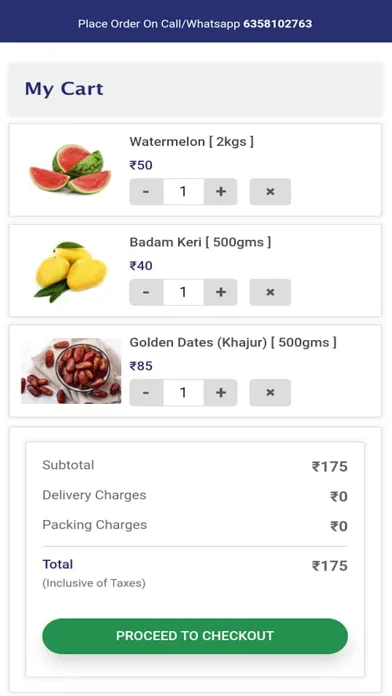Decrease Golden Dates quantity with minus

coord(146,392)
